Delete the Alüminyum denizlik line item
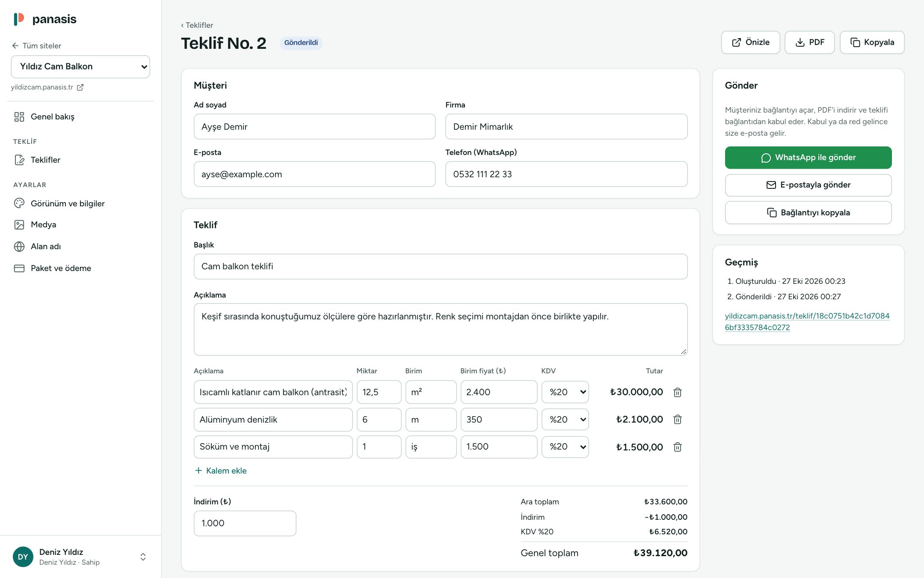Screen dimensions: 924x578 [x=677, y=420]
